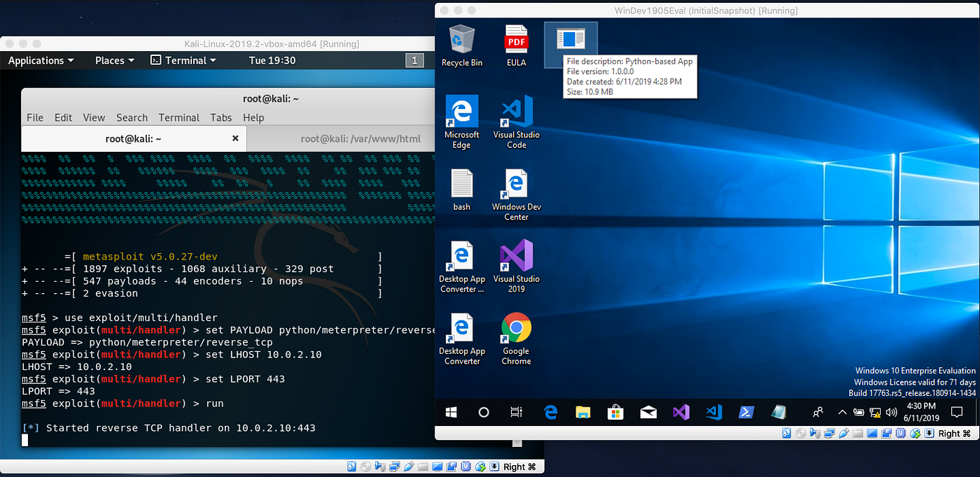The height and width of the screenshot is (477, 980).
Task: Launch the Visual Studio Code desktop shortcut
Action: (517, 122)
